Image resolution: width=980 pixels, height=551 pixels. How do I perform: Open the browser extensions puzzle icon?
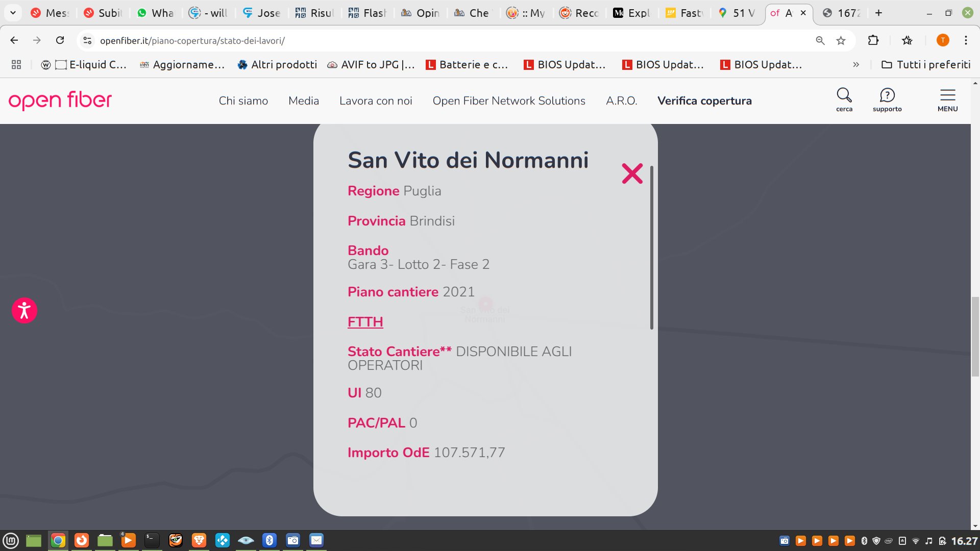click(x=873, y=40)
